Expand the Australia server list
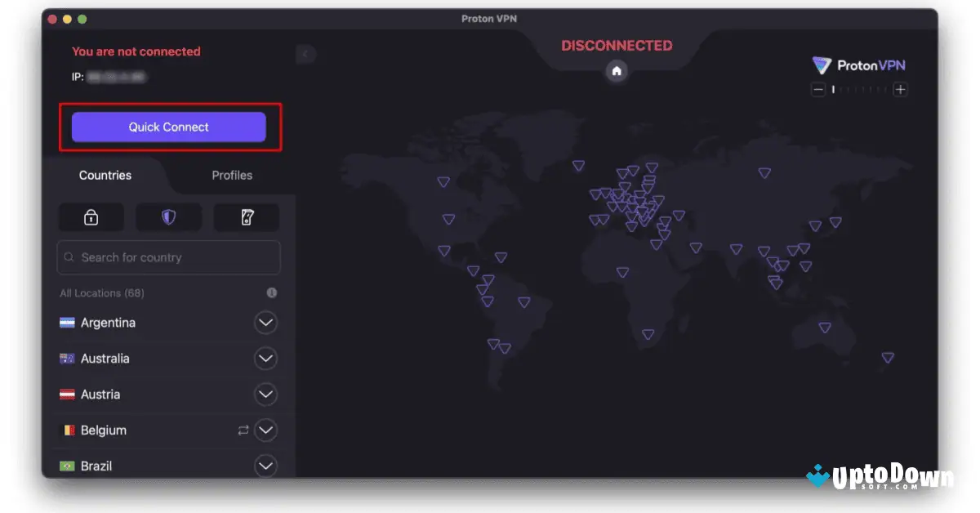This screenshot has height=513, width=980. 265,358
